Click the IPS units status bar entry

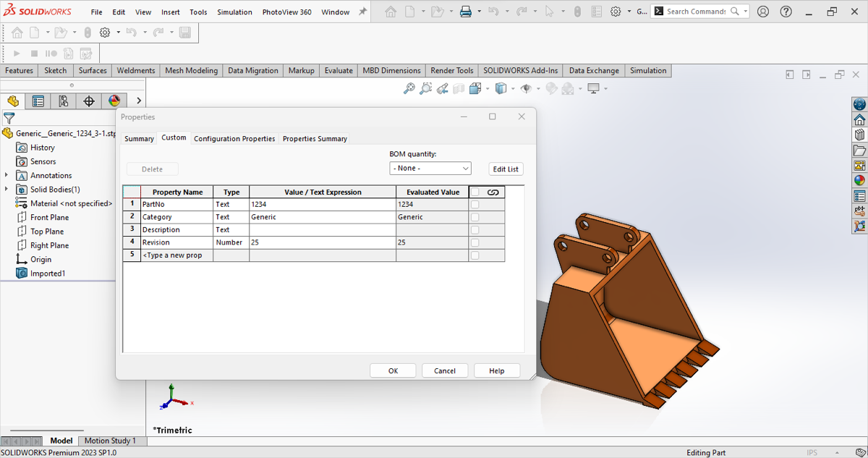coord(812,452)
